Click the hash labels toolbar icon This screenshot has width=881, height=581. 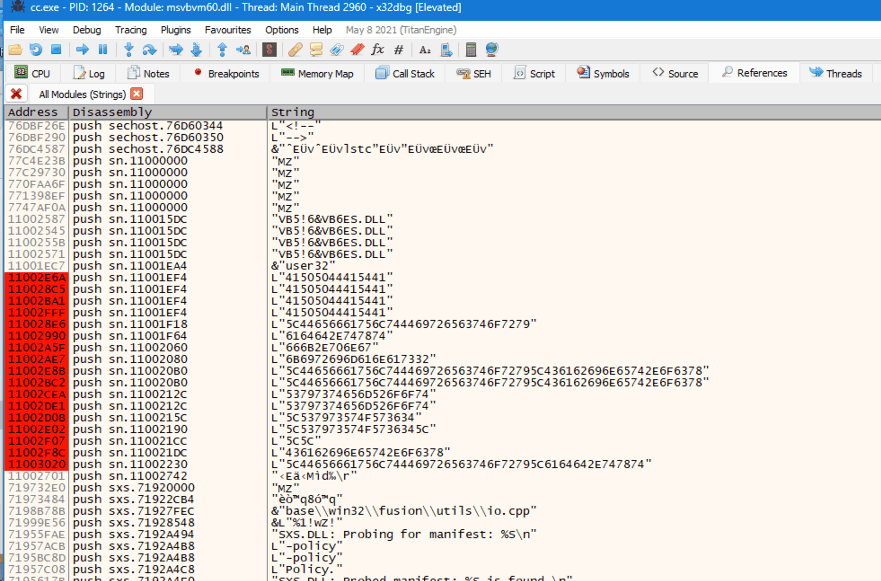(x=399, y=49)
